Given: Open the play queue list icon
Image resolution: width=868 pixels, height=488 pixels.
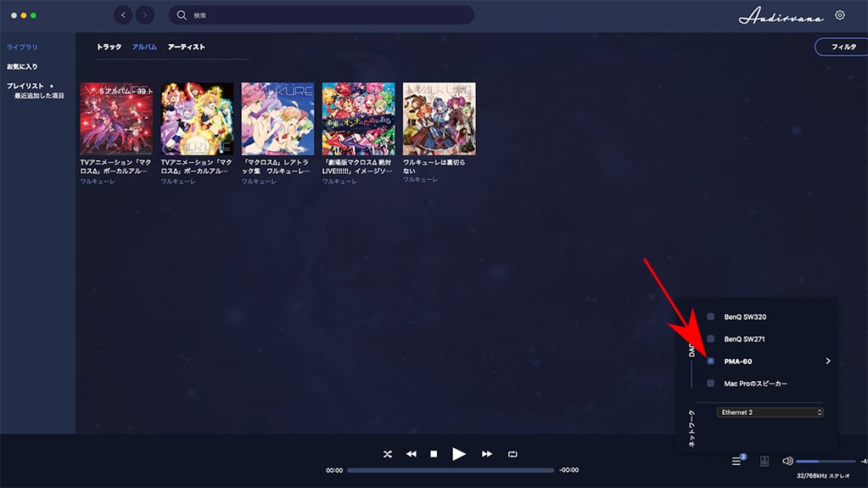Looking at the screenshot, I should click(736, 461).
